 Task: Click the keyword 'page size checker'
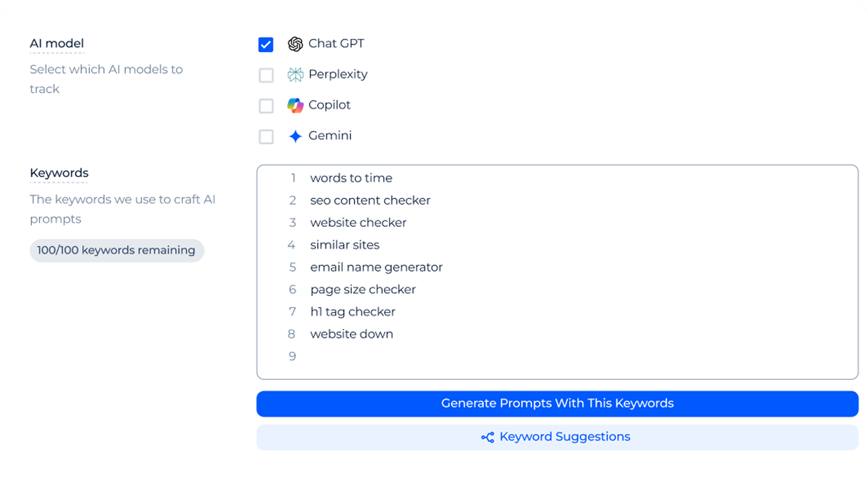click(x=363, y=289)
